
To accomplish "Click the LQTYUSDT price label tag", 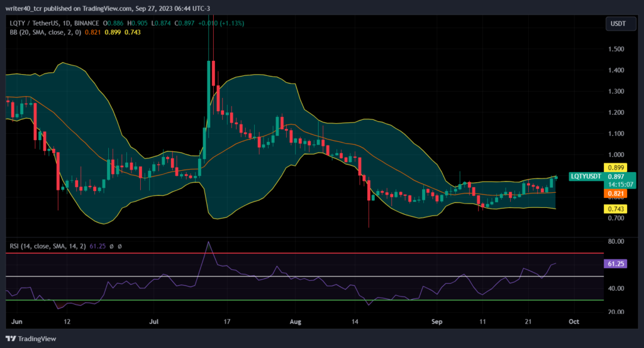I will tap(586, 177).
